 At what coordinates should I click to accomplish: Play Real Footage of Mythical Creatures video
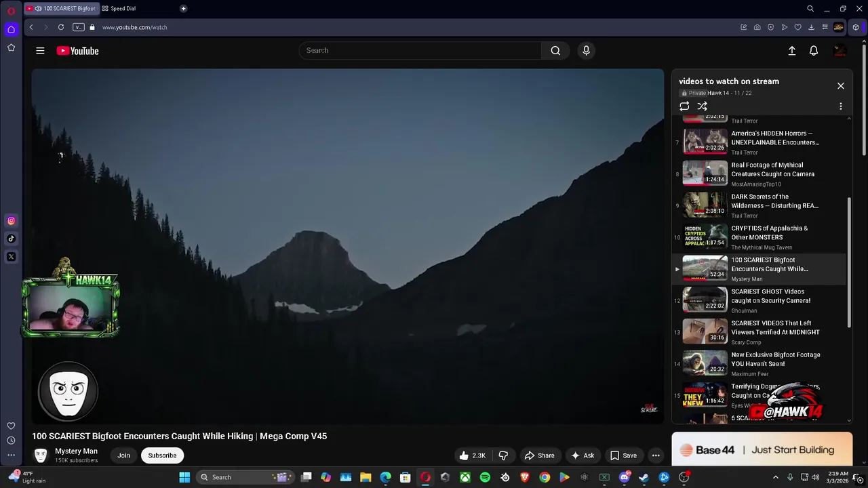[x=759, y=174]
